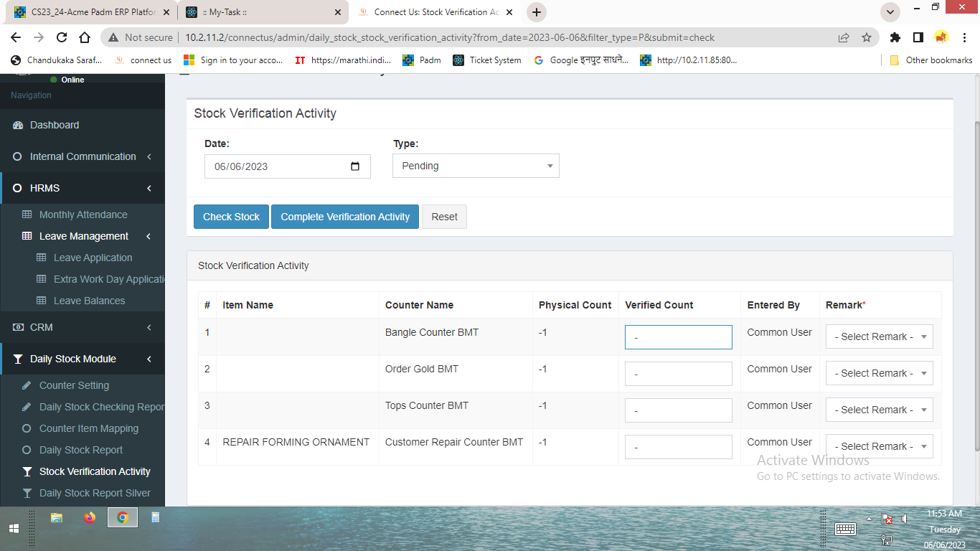The width and height of the screenshot is (980, 551).
Task: Open Daily Stock Report Silver link
Action: click(x=95, y=493)
